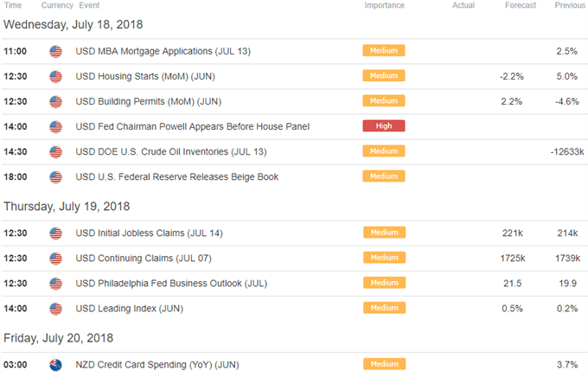Open NZD Credit Card Spending (YoY) (JUN) event

tap(157, 365)
